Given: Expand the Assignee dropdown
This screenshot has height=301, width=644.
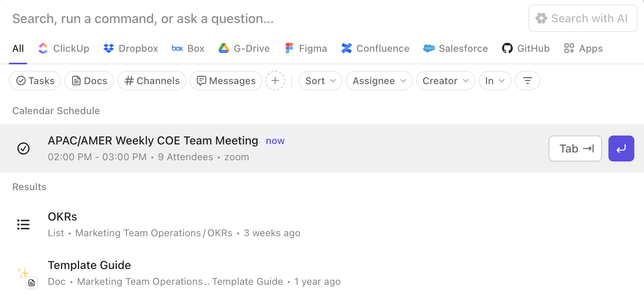Looking at the screenshot, I should pyautogui.click(x=379, y=81).
